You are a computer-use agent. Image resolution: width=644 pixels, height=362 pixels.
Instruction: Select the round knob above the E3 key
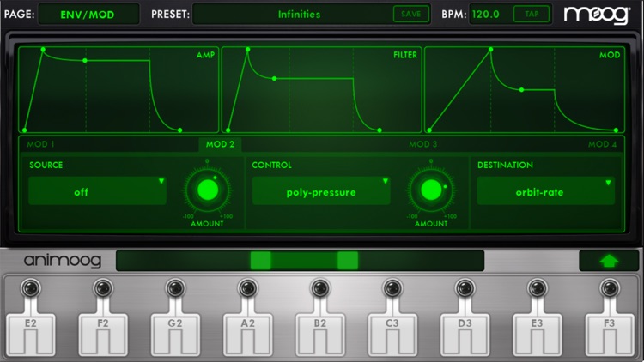pyautogui.click(x=538, y=288)
